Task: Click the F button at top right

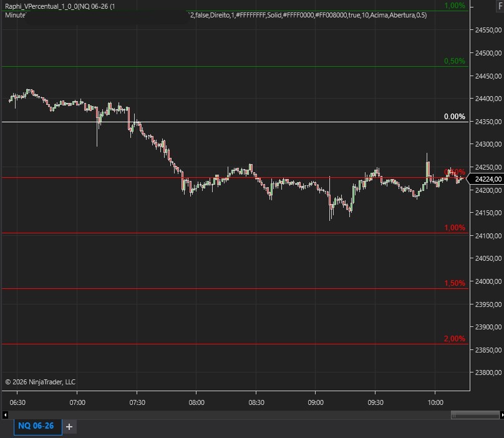Action: [x=498, y=5]
